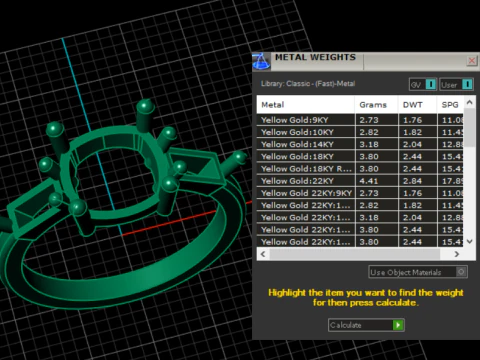This screenshot has height=360, width=480.
Task: Click the Calculate button
Action: [x=366, y=325]
